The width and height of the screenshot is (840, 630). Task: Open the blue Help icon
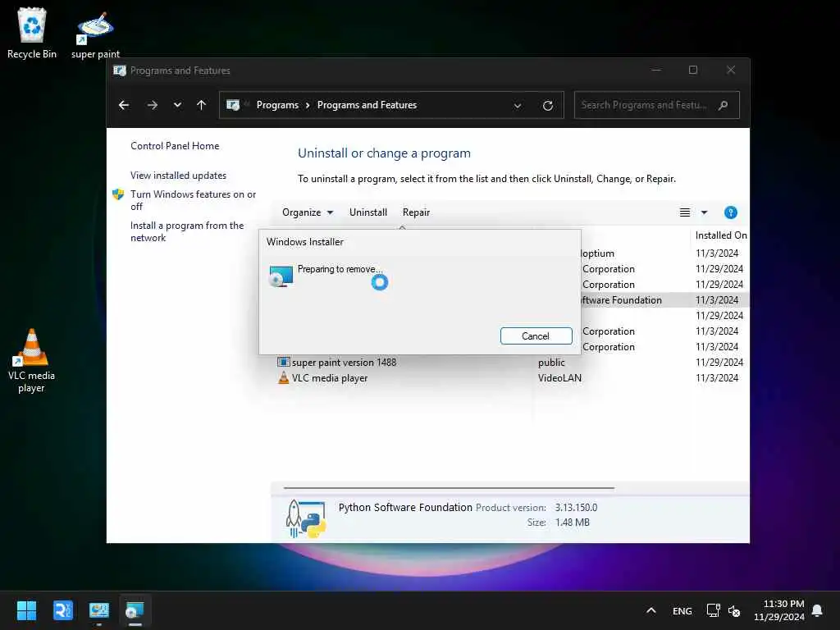point(731,212)
